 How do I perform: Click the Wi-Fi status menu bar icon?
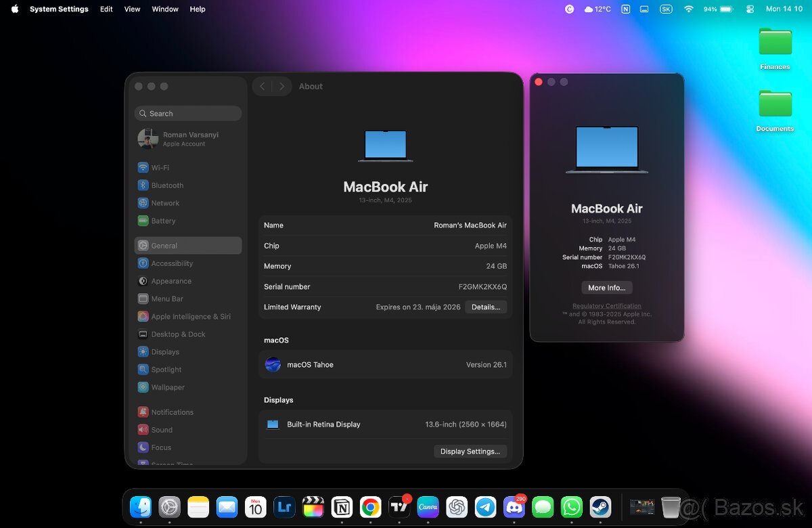pos(689,9)
